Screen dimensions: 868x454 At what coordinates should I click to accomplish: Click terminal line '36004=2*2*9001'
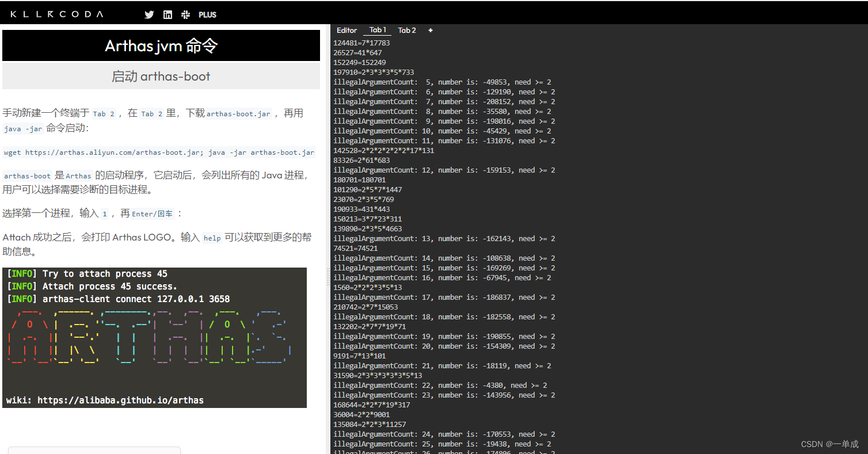pos(361,415)
